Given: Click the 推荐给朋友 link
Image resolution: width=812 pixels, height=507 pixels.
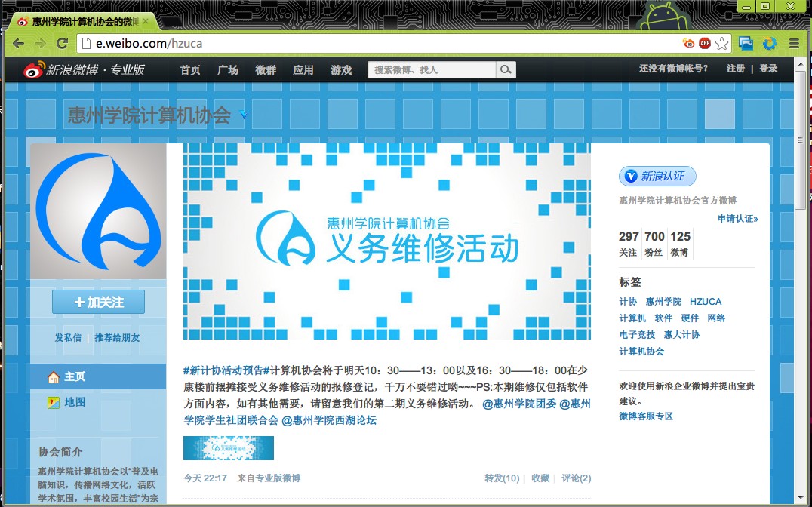Looking at the screenshot, I should (x=117, y=338).
